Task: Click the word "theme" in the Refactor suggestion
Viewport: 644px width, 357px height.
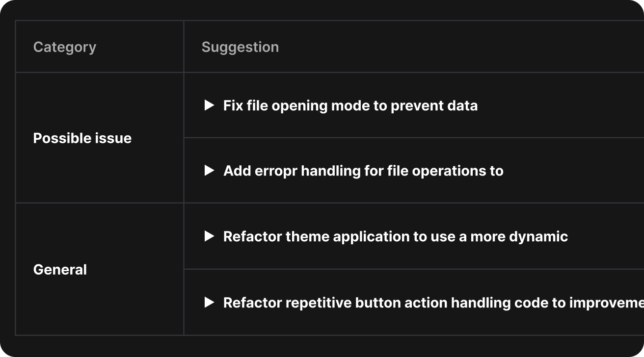Action: 308,236
